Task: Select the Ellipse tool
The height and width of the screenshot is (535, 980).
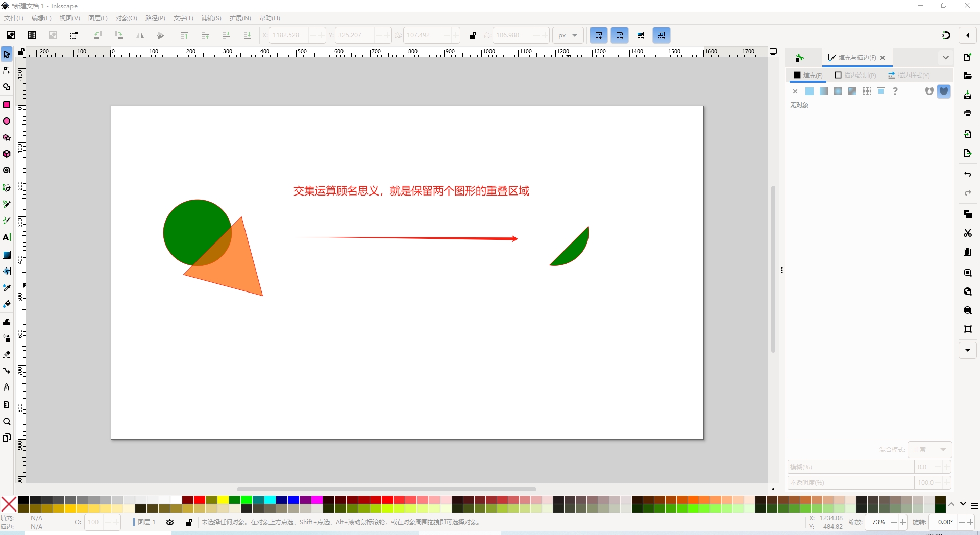Action: (7, 121)
